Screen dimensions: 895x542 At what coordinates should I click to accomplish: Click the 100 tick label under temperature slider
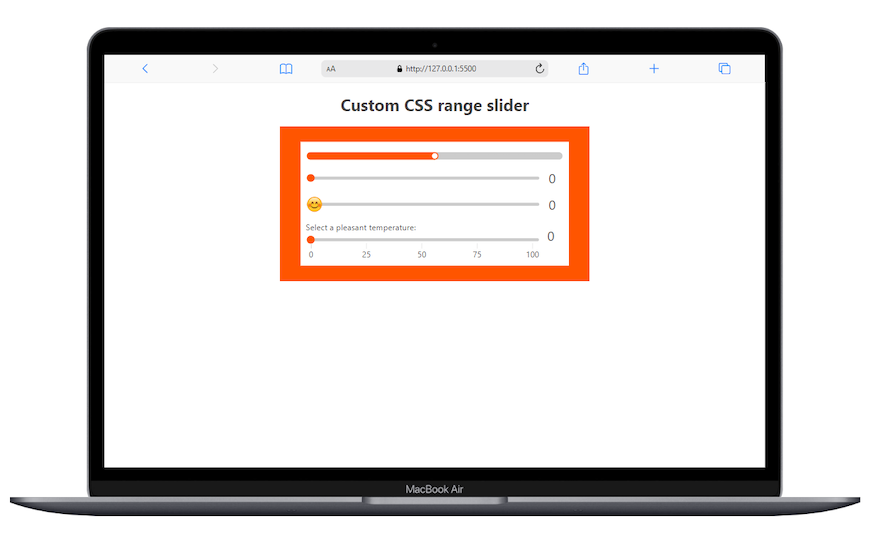click(532, 255)
